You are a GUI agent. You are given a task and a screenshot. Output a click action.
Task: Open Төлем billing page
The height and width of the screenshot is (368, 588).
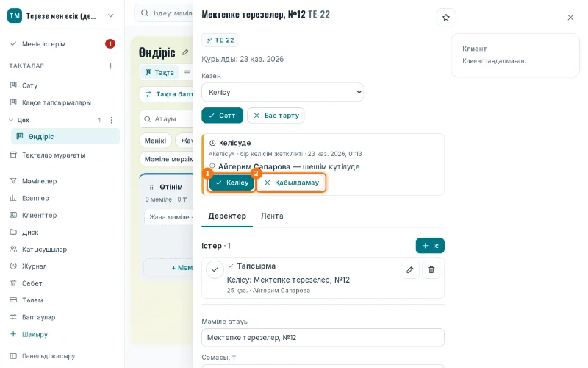pyautogui.click(x=64, y=300)
